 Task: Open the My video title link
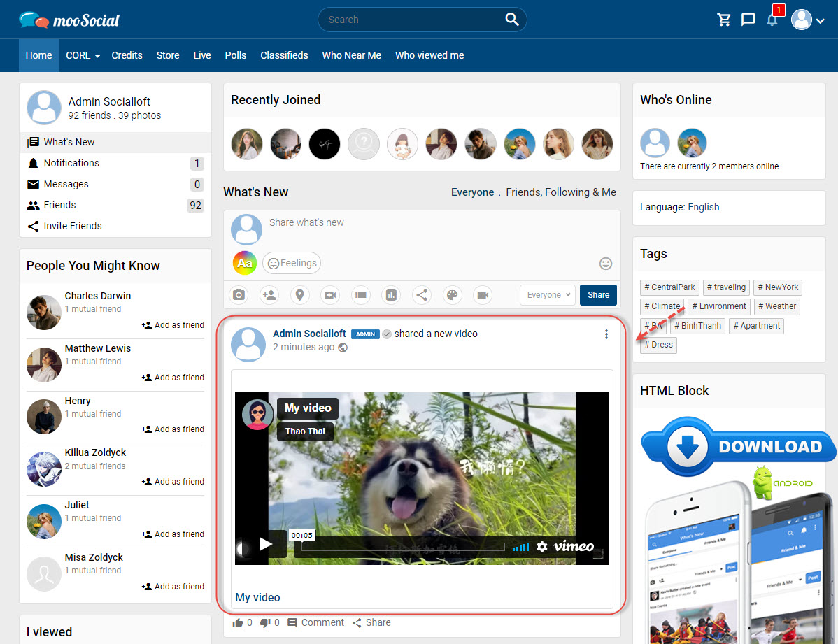(257, 598)
